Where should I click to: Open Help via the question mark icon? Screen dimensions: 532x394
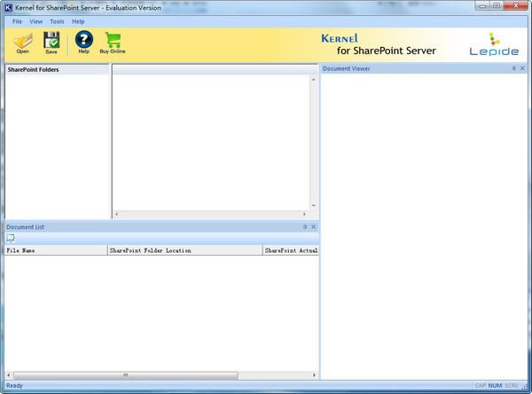pyautogui.click(x=83, y=40)
